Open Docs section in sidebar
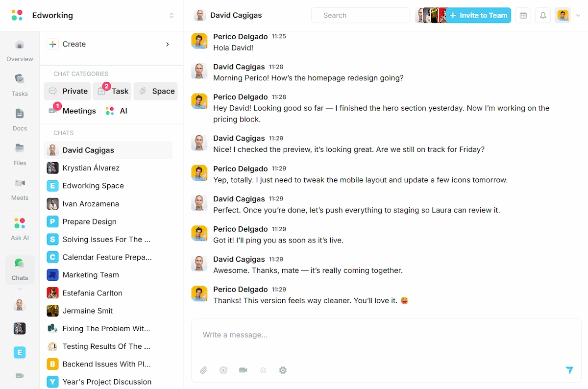The height and width of the screenshot is (389, 588). (x=20, y=120)
